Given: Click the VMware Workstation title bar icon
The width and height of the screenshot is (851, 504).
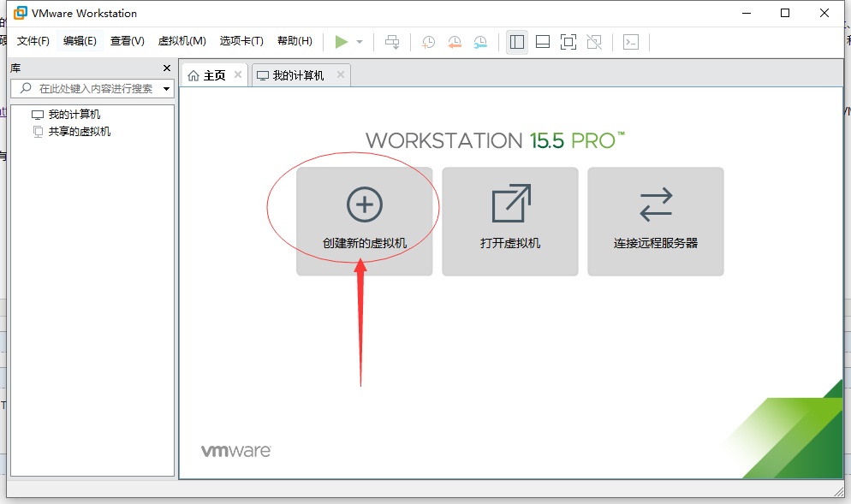Looking at the screenshot, I should pyautogui.click(x=20, y=13).
